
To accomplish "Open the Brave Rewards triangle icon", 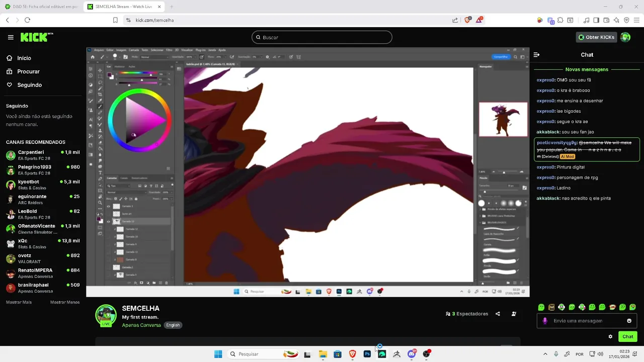I will [479, 20].
